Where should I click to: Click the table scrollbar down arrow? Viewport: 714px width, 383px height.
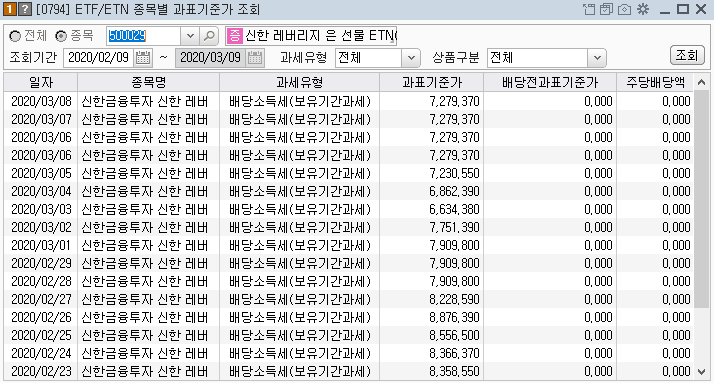coord(701,372)
